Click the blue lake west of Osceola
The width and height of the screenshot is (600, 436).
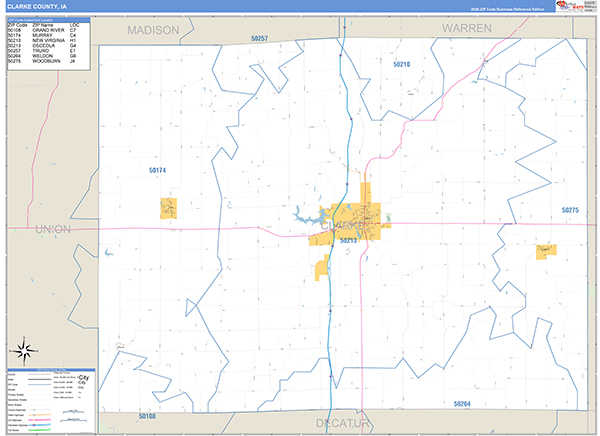[308, 217]
